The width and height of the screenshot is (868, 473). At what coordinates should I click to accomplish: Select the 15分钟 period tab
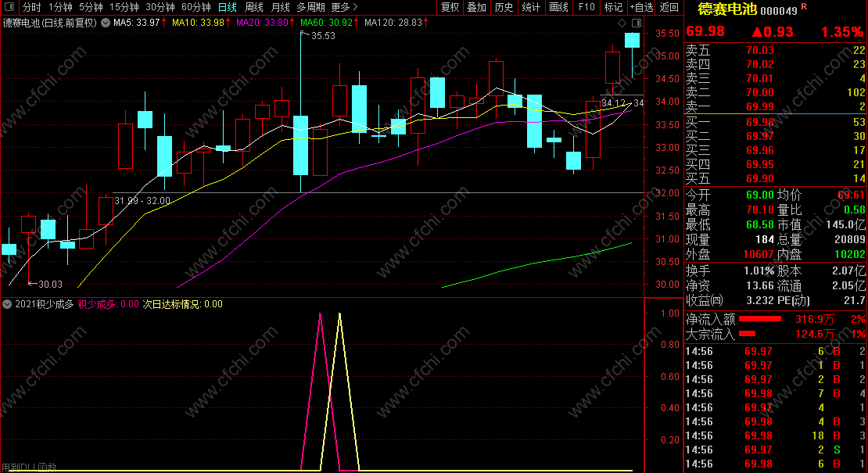(124, 7)
